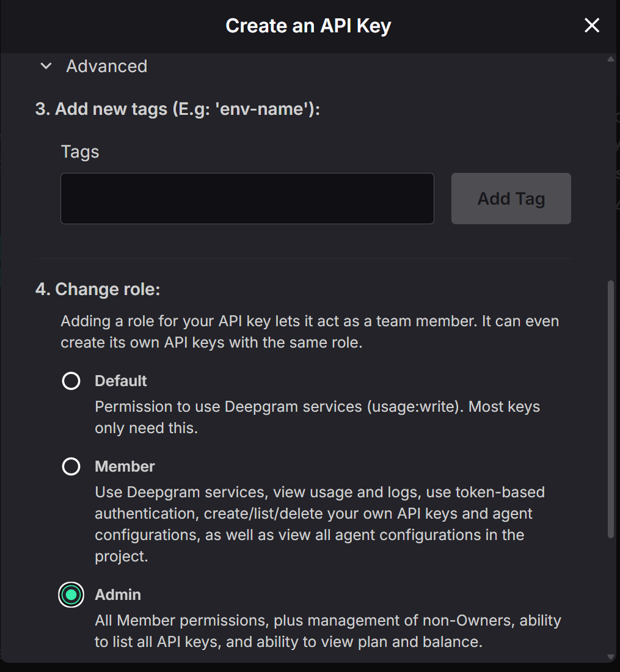
Task: Click the 'Adding a role for your API key' paragraph
Action: coord(310,332)
